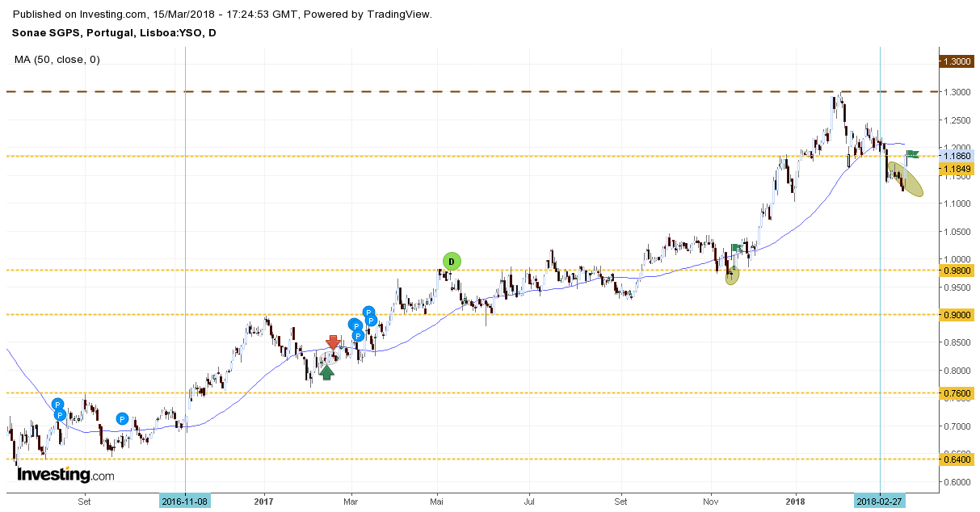Click the Published on Investing.com header text
The width and height of the screenshot is (980, 512).
[222, 14]
